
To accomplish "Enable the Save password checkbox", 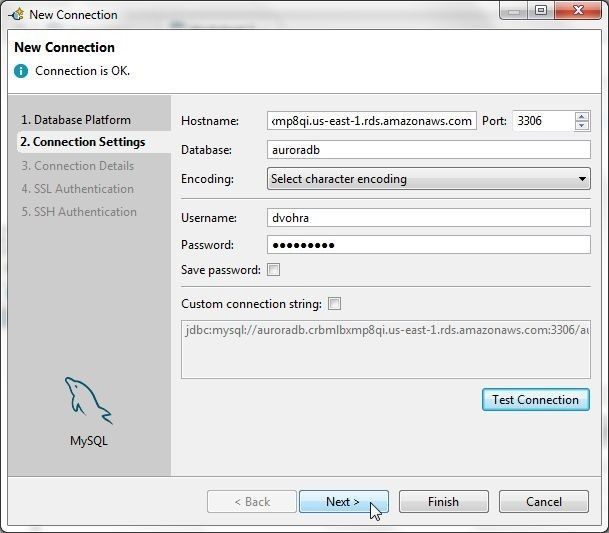I will 273,270.
